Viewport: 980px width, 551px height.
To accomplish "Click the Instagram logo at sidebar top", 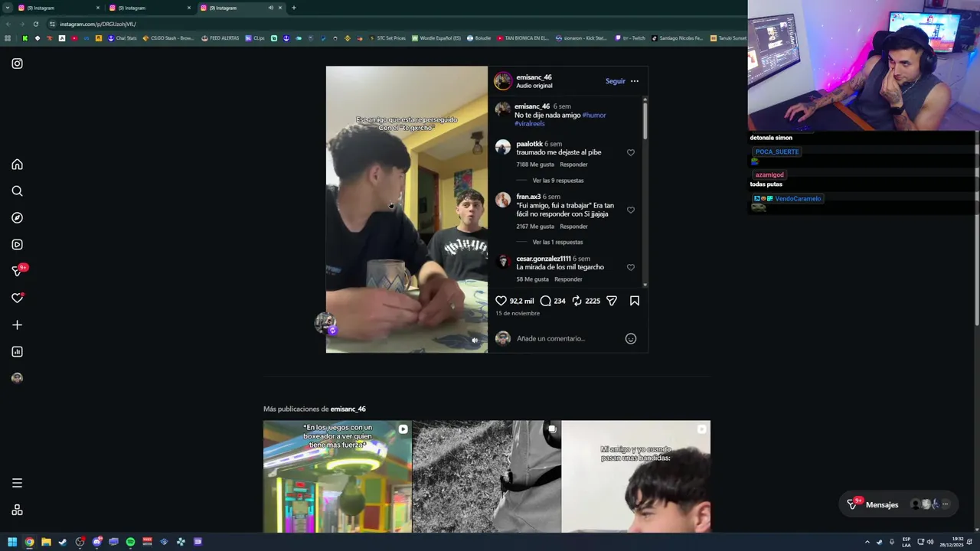I will coord(17,64).
